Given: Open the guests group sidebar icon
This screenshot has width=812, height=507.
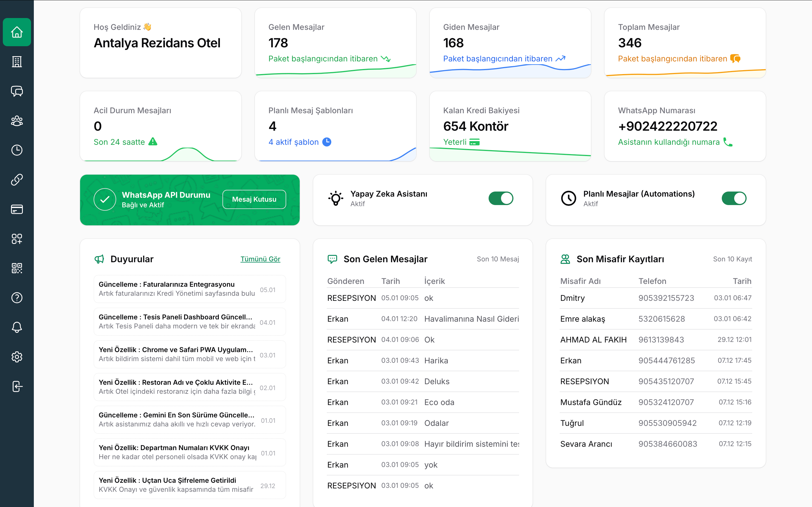Looking at the screenshot, I should [x=17, y=121].
